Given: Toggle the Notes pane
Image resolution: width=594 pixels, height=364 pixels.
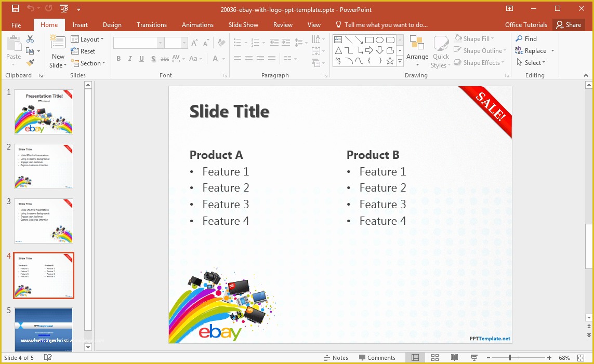Looking at the screenshot, I should click(x=336, y=358).
